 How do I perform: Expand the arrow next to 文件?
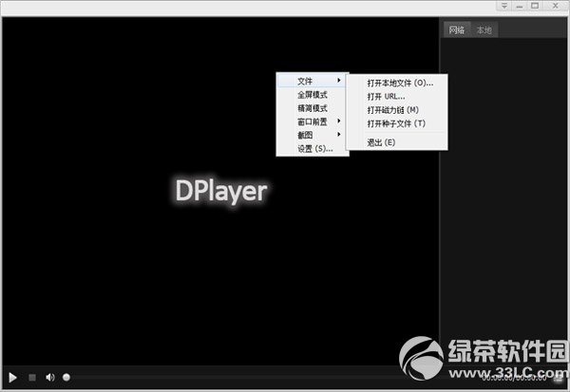tap(339, 81)
